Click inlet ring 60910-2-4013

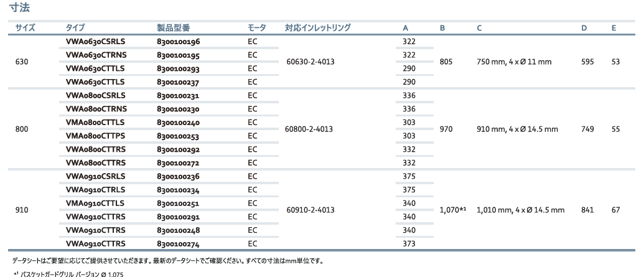tap(310, 210)
